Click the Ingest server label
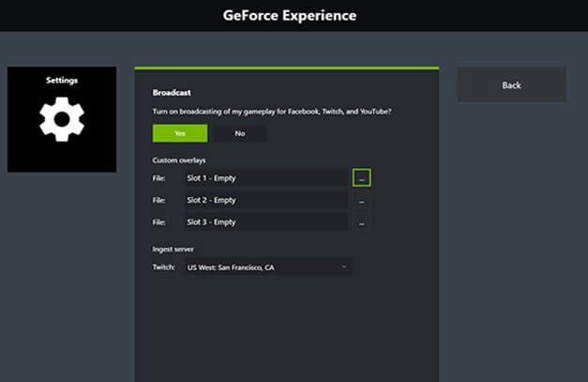 (x=173, y=249)
